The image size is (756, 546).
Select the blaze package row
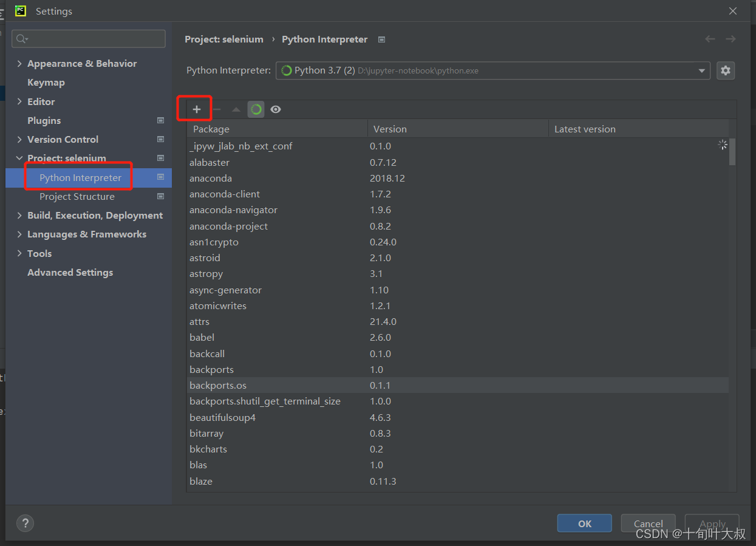pos(458,481)
